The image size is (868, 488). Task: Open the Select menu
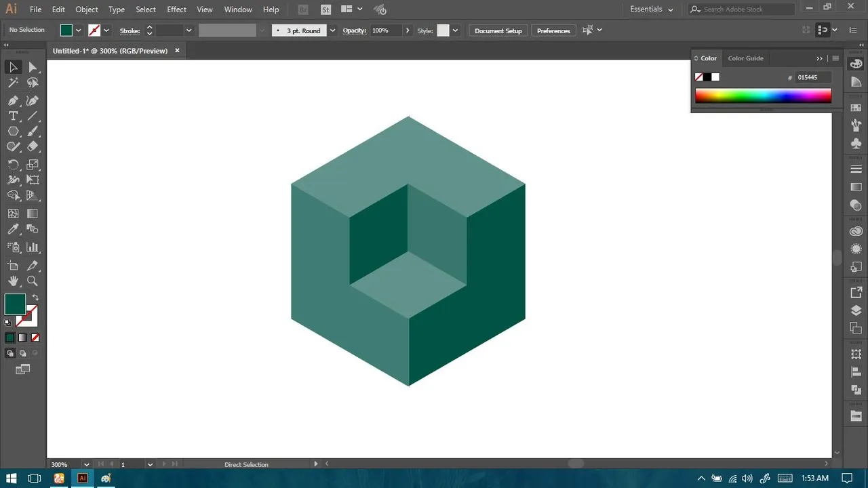pos(146,9)
